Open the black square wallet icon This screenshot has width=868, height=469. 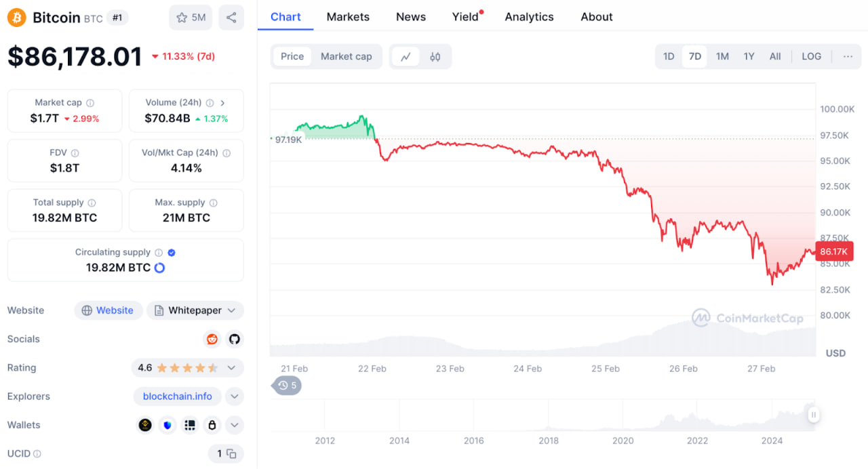point(190,425)
